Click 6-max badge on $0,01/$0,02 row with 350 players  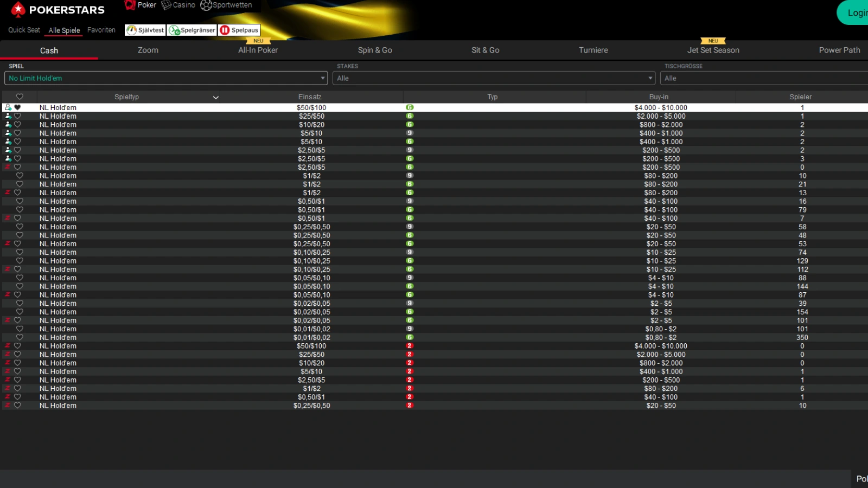coord(410,337)
